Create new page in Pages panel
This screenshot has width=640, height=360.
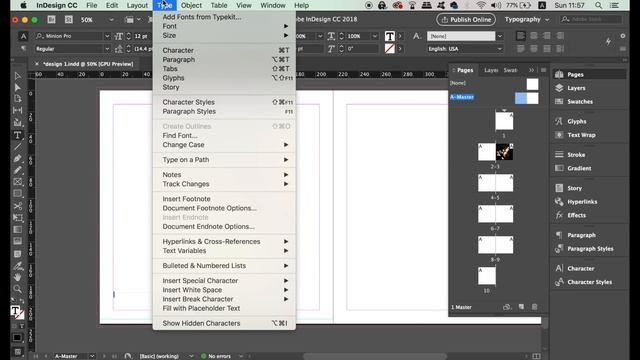[x=521, y=307]
